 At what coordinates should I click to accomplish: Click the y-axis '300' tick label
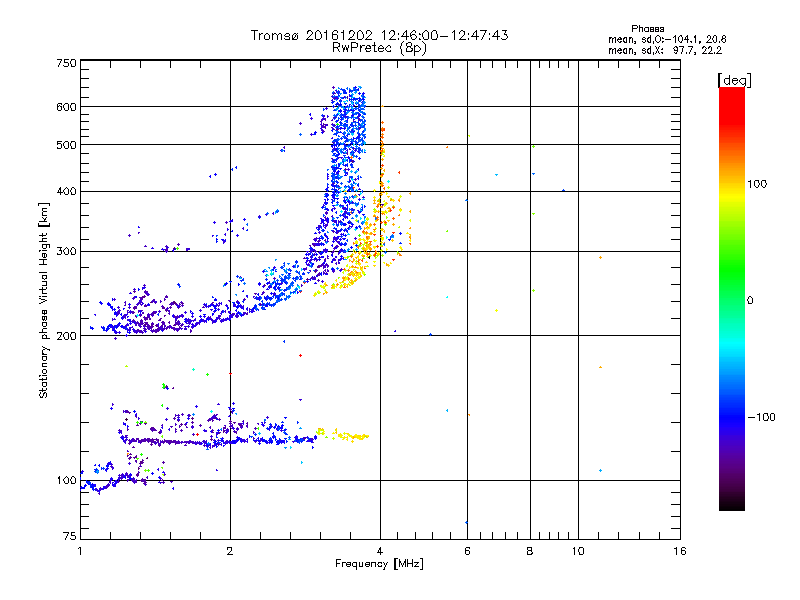click(66, 251)
